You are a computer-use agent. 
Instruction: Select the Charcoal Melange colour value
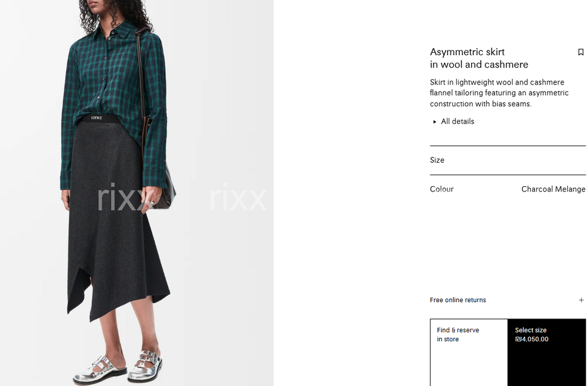point(553,189)
